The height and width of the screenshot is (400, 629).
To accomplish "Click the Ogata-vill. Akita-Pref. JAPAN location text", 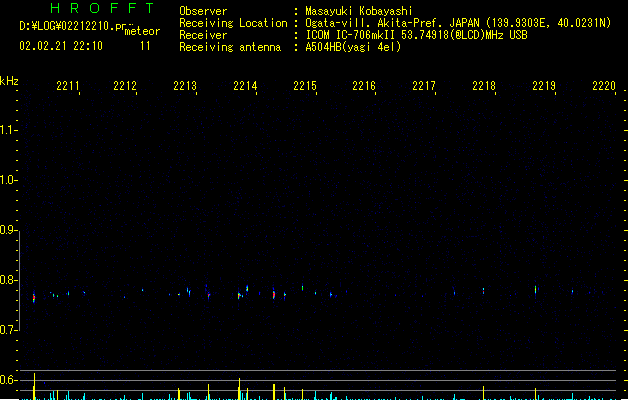I will [392, 23].
